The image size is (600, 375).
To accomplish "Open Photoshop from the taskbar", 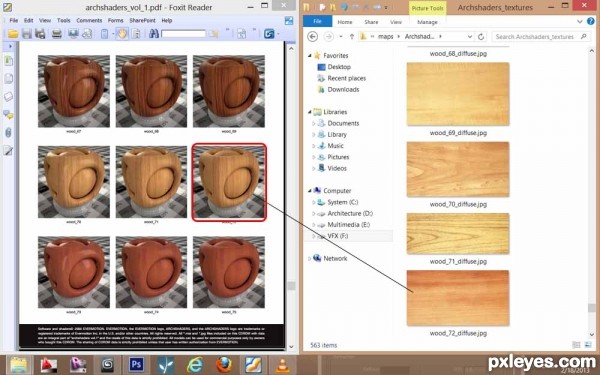I will point(136,365).
